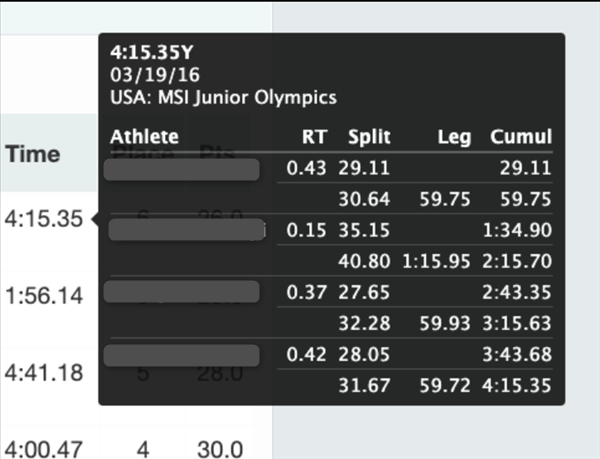Click the 4:41.18 time entry
600x459 pixels.
(x=44, y=373)
